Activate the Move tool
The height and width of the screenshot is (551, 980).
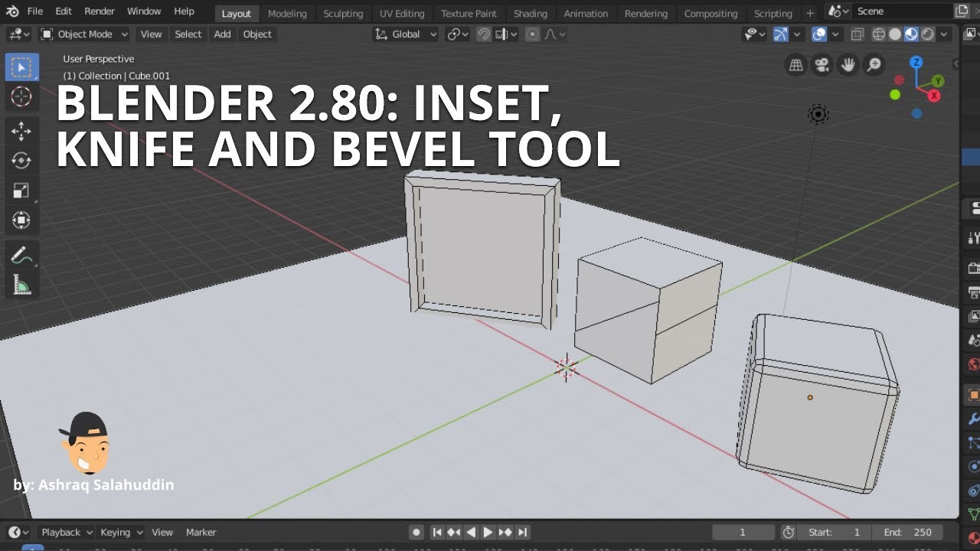point(21,131)
